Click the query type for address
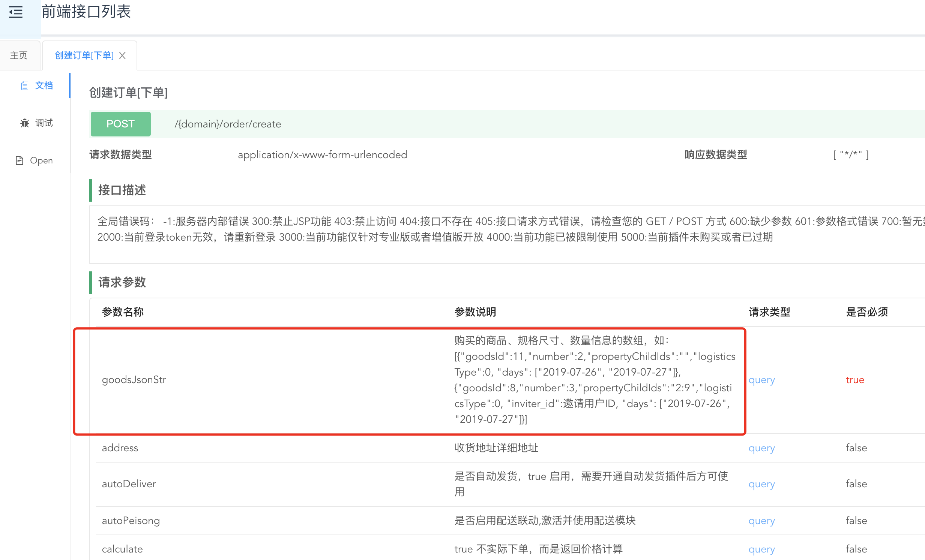Image resolution: width=925 pixels, height=560 pixels. click(761, 448)
